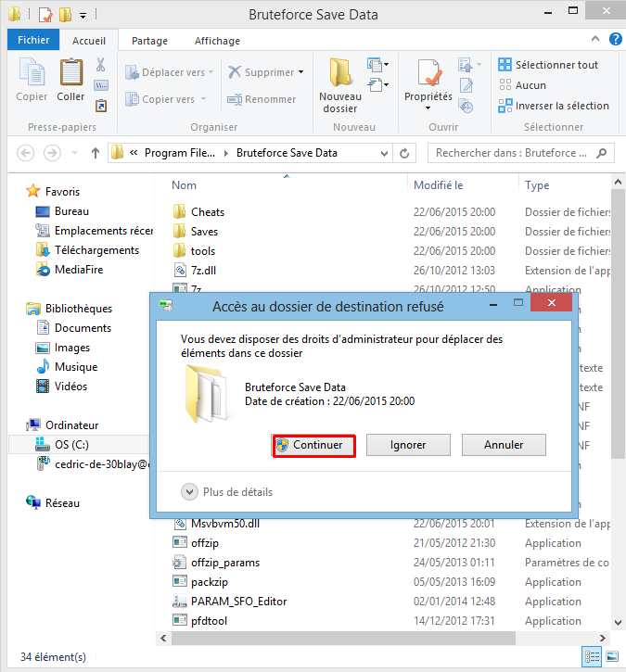This screenshot has width=626, height=672.
Task: Click the copy path icon
Action: (x=101, y=85)
